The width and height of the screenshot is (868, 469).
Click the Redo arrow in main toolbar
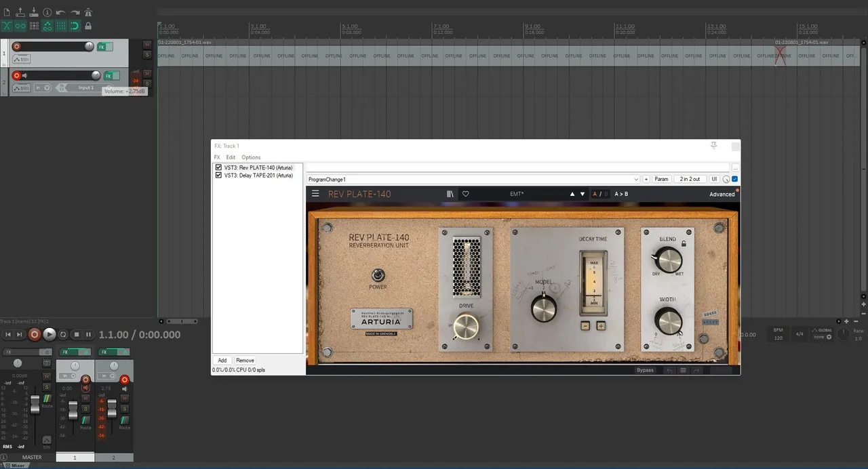pyautogui.click(x=75, y=12)
